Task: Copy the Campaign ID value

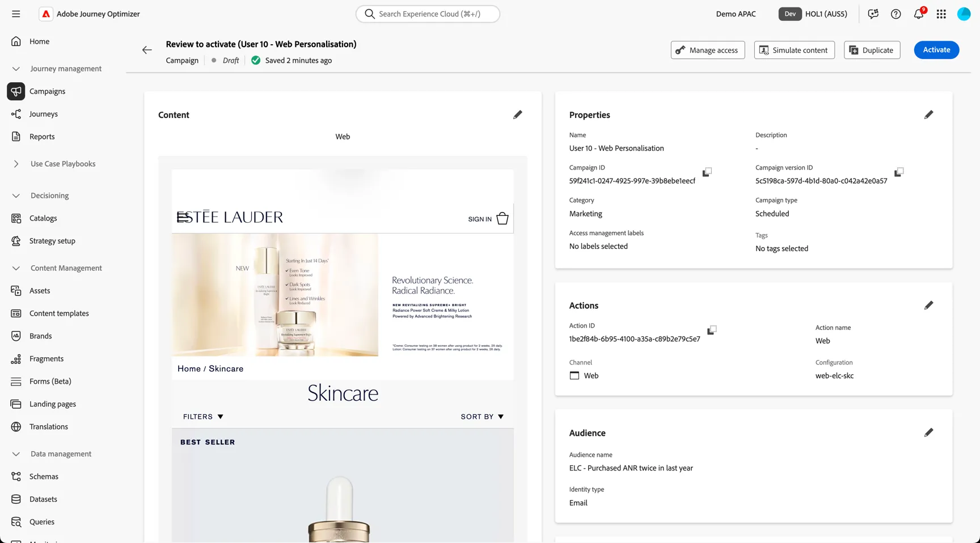Action: (707, 172)
